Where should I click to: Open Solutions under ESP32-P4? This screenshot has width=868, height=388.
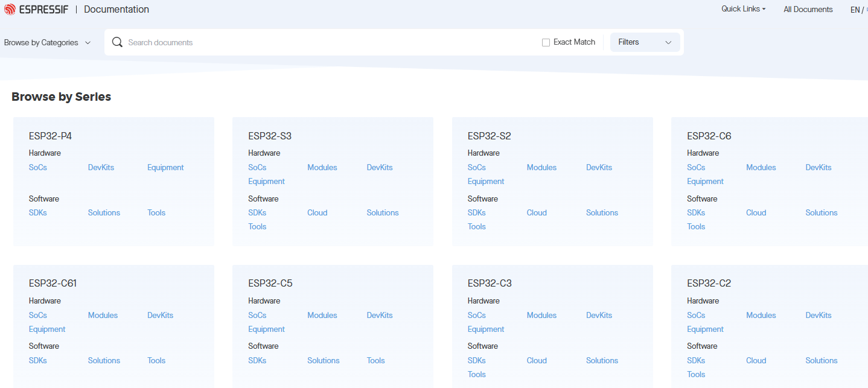coord(104,212)
